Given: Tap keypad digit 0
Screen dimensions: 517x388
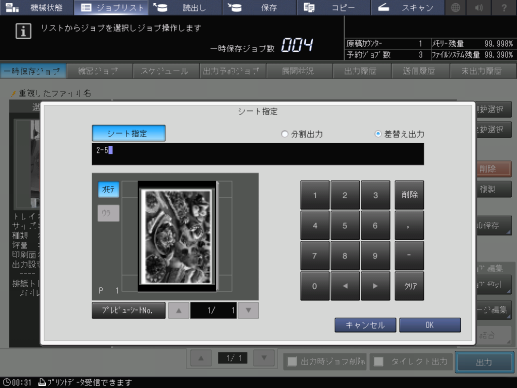Looking at the screenshot, I should tap(315, 286).
